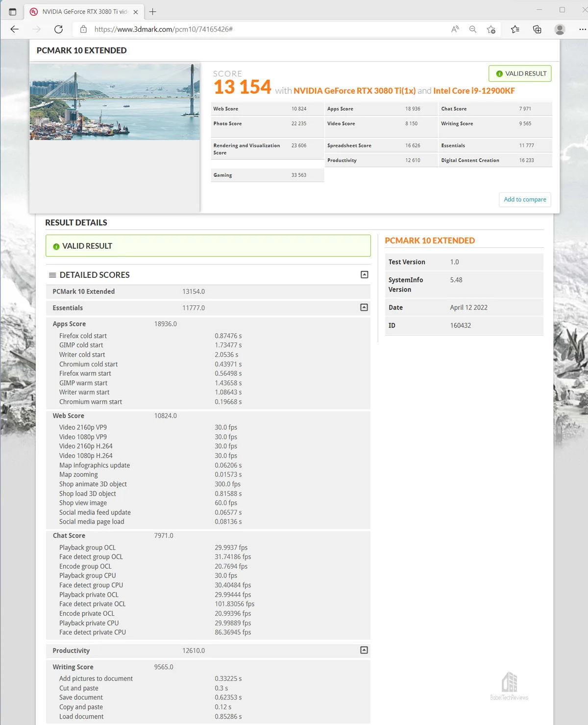Select the NVIDIA GeForce RTX 3080 Ti tab
Image resolution: width=588 pixels, height=725 pixels.
pyautogui.click(x=84, y=12)
